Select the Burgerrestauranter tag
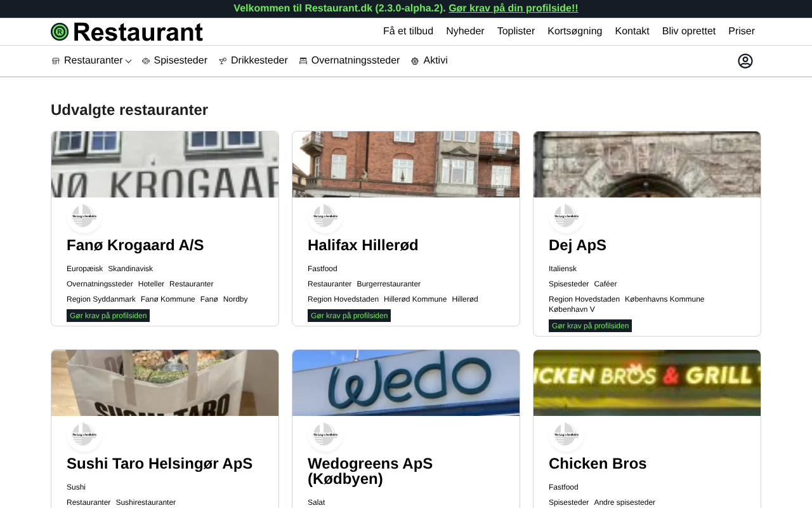 [388, 284]
